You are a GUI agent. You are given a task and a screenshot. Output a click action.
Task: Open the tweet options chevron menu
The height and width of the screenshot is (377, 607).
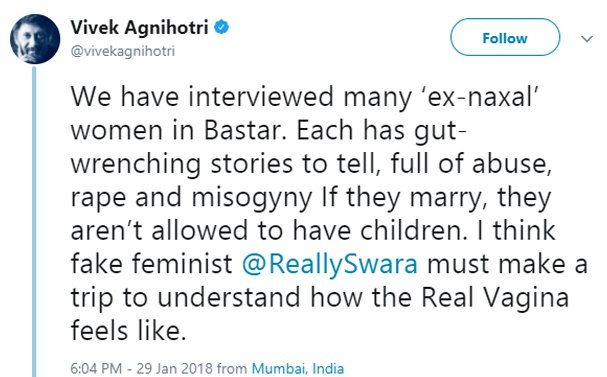(587, 39)
